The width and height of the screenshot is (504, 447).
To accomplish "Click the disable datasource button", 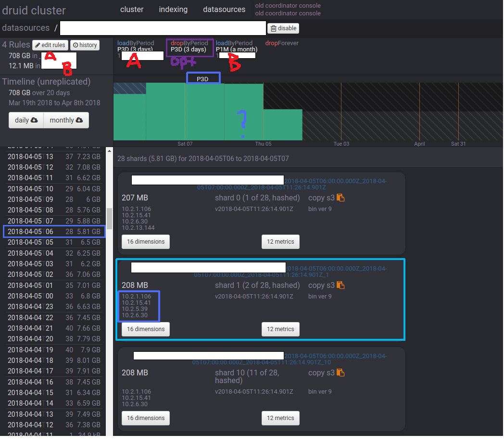I will pyautogui.click(x=283, y=28).
